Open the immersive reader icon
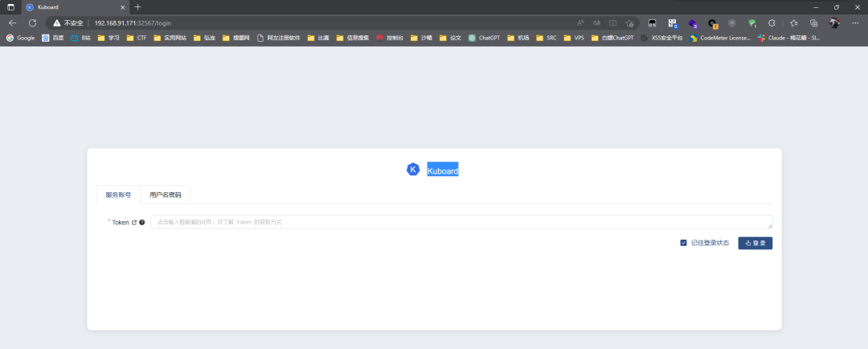Image resolution: width=868 pixels, height=349 pixels. click(x=612, y=23)
